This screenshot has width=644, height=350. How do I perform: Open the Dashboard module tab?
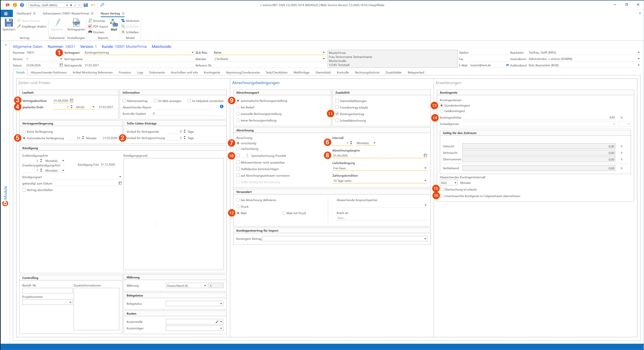(x=24, y=13)
